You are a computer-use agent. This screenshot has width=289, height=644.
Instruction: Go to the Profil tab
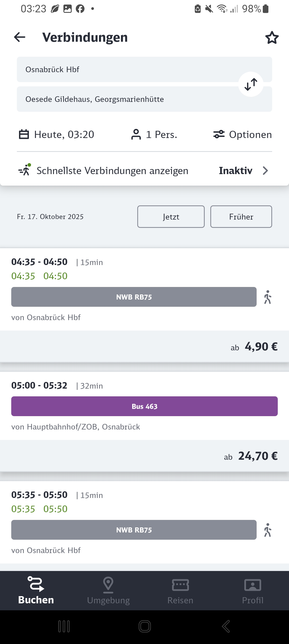253,591
